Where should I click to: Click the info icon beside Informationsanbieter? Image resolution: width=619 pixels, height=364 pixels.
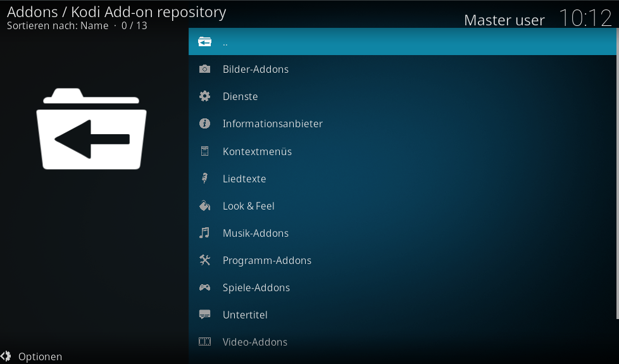tap(204, 123)
